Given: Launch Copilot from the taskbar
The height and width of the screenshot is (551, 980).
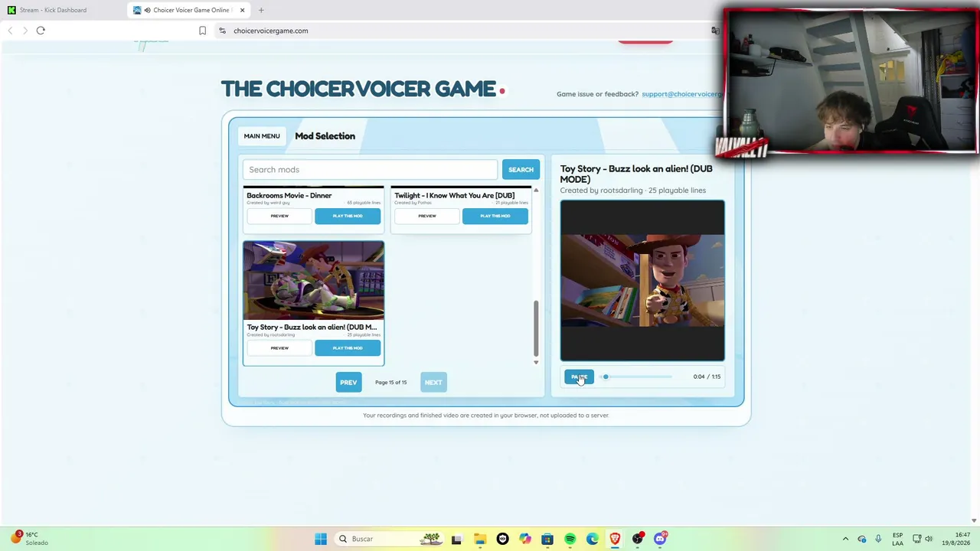Looking at the screenshot, I should 524,539.
